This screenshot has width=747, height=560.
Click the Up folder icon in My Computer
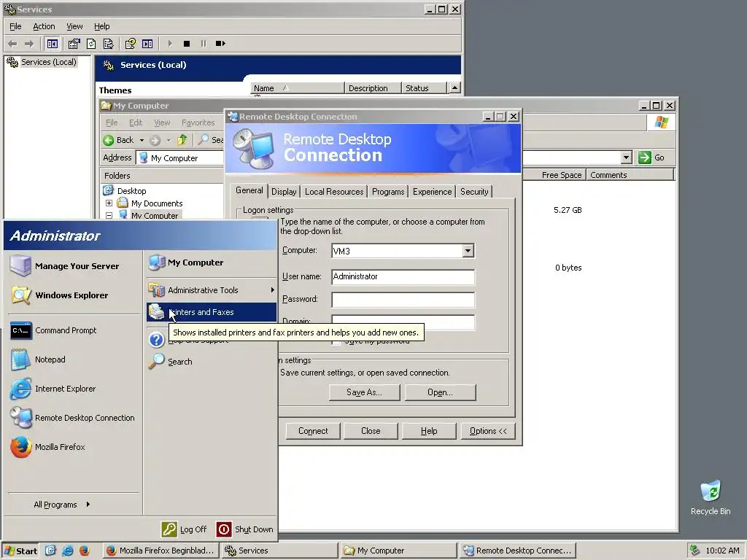tap(182, 140)
